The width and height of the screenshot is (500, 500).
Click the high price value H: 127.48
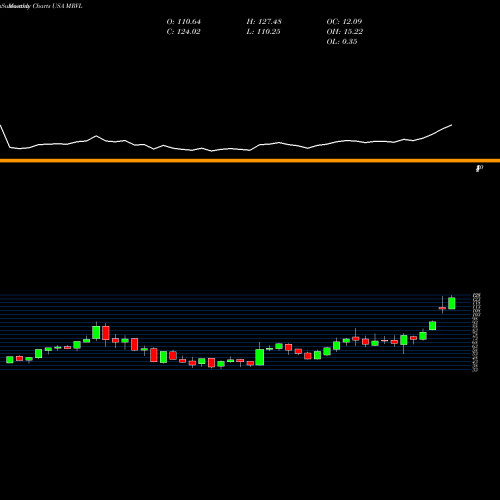(264, 22)
